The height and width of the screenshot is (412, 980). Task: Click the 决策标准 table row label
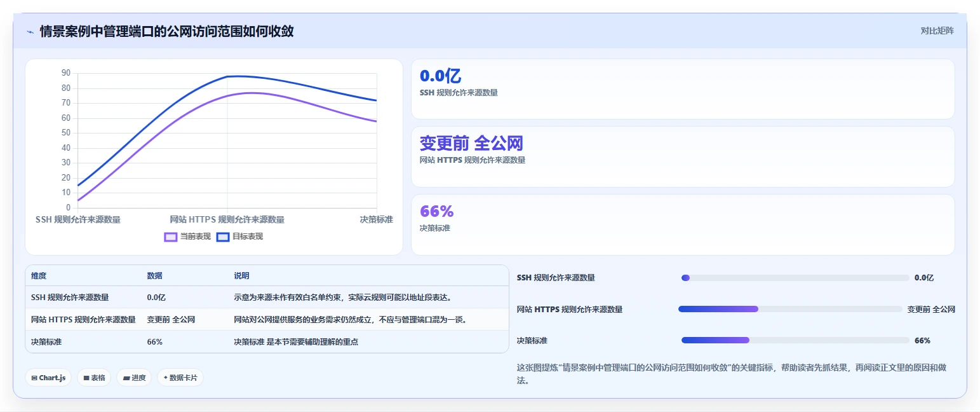point(46,342)
